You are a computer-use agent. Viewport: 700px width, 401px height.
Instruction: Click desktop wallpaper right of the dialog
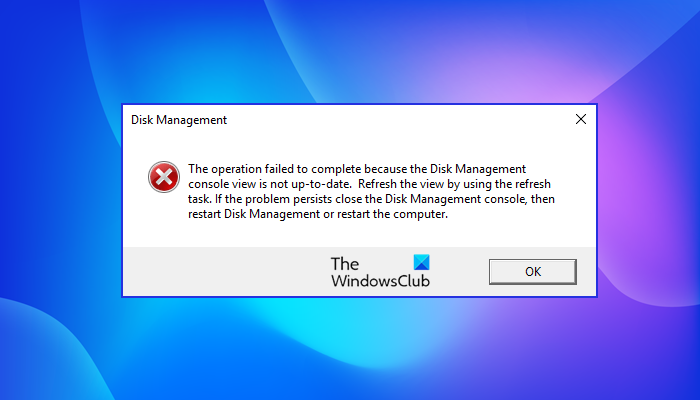[x=650, y=200]
